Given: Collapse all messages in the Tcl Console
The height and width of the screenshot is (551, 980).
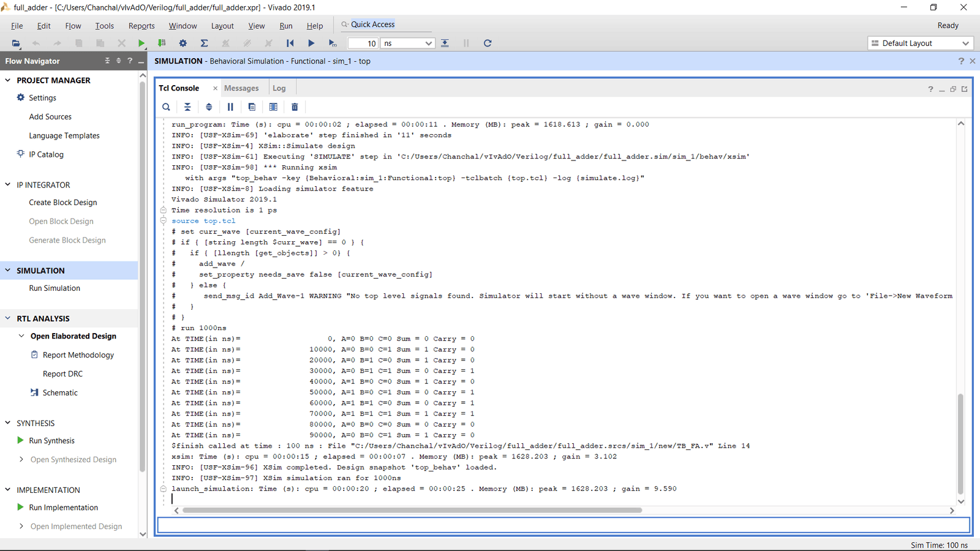Looking at the screenshot, I should pyautogui.click(x=187, y=107).
